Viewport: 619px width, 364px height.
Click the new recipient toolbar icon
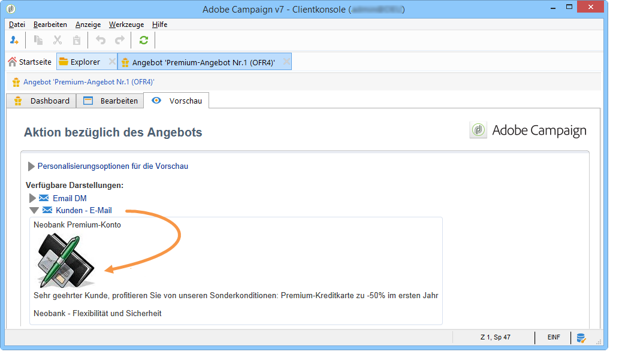click(x=14, y=40)
